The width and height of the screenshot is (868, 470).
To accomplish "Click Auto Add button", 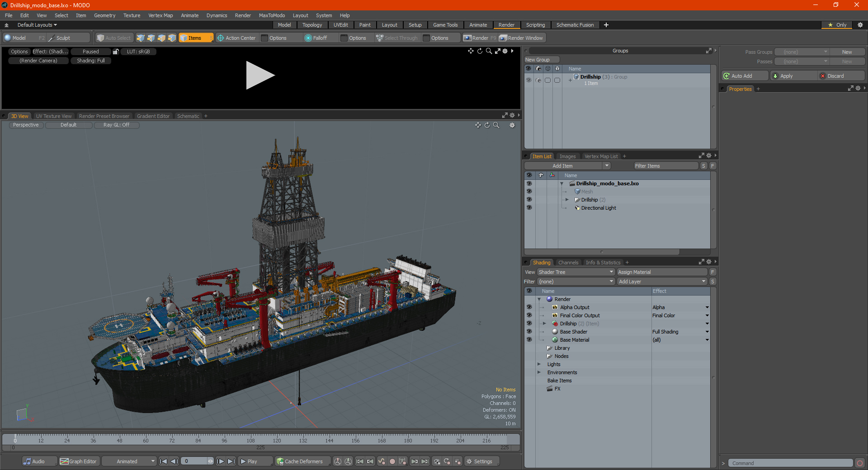I will (745, 76).
